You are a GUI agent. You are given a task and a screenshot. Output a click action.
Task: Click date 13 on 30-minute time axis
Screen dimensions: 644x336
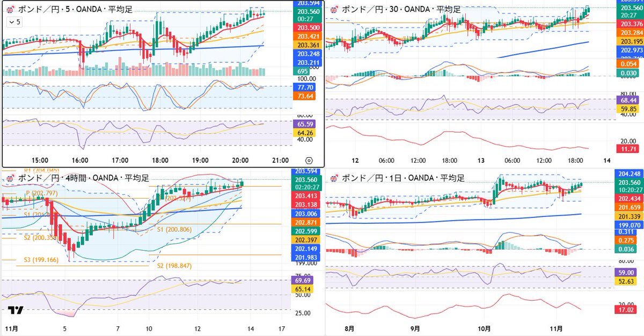point(480,160)
